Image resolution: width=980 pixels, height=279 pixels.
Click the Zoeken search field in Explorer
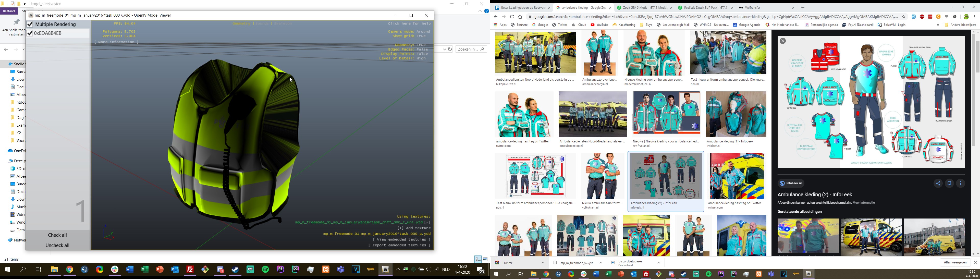coord(468,49)
